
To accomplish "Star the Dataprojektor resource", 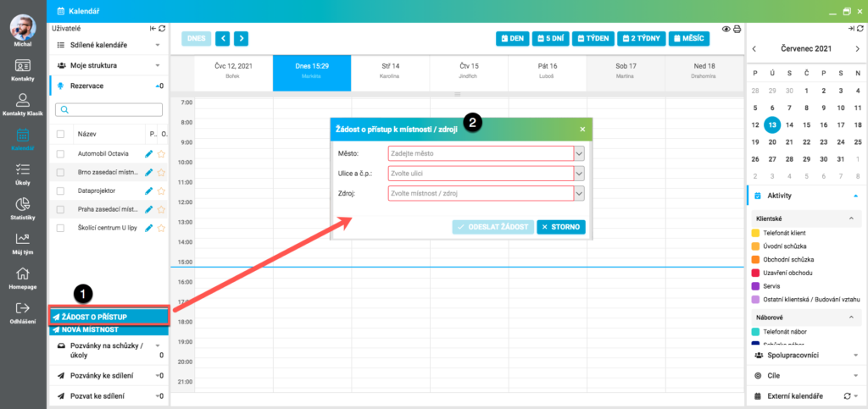I will point(161,191).
